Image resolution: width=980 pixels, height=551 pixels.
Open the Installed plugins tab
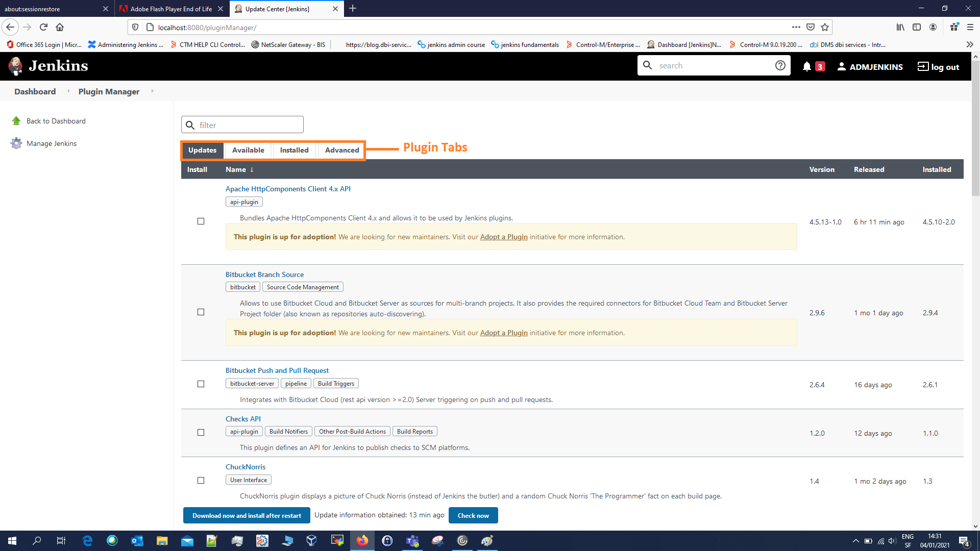coord(294,150)
